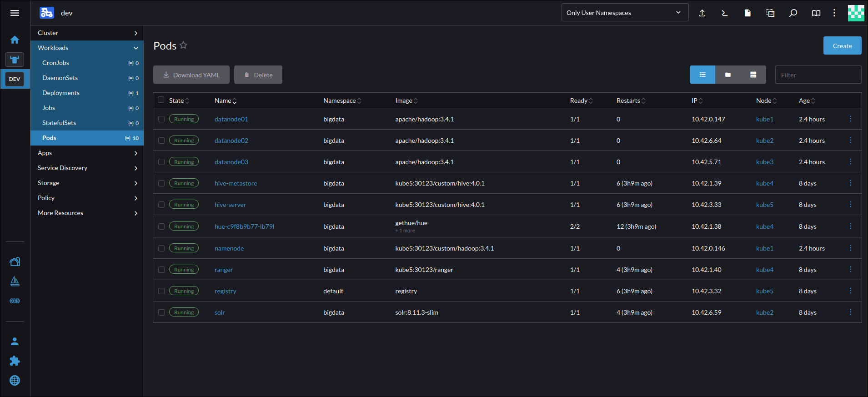Check the hive-metastore row checkbox

point(161,183)
